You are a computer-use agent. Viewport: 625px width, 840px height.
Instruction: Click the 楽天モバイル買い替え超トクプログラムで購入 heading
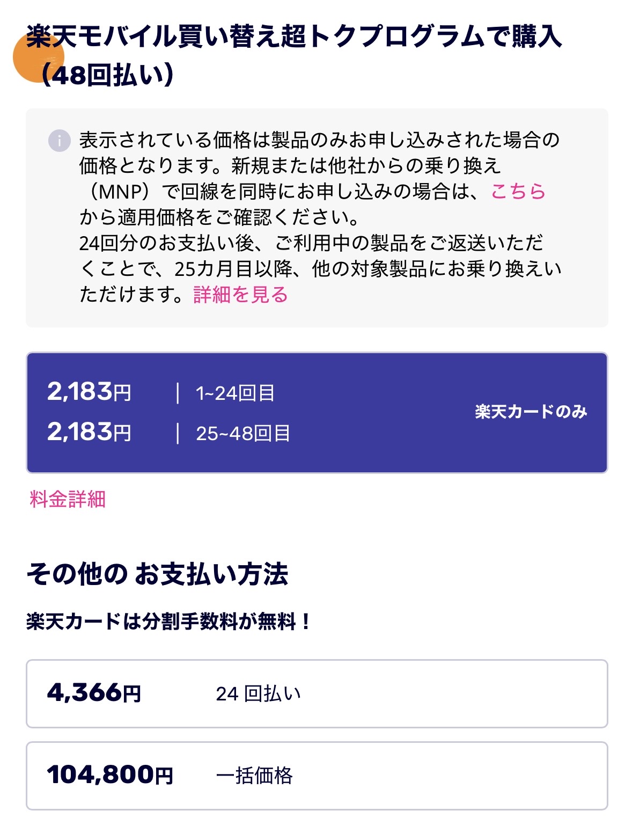pyautogui.click(x=294, y=38)
